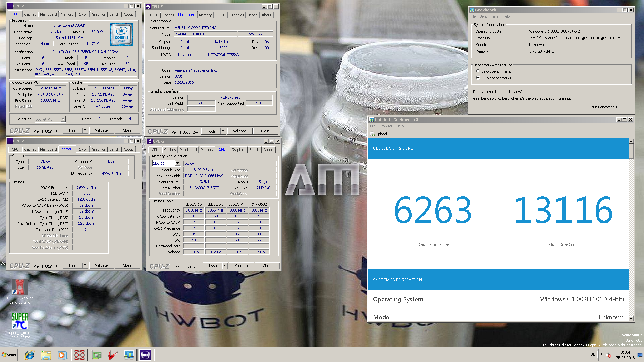The image size is (644, 362).
Task: Select 32-bit benchmarks option
Action: (478, 71)
